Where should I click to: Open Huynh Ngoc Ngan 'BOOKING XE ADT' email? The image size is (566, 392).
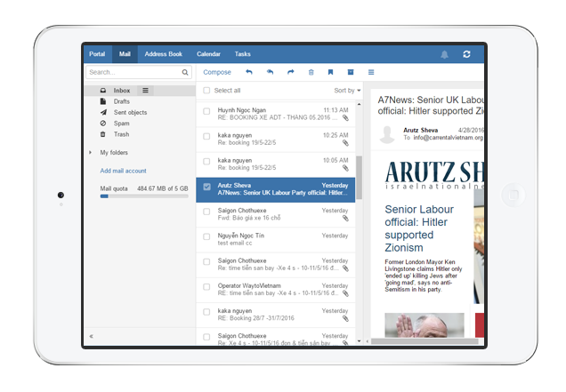(x=275, y=115)
